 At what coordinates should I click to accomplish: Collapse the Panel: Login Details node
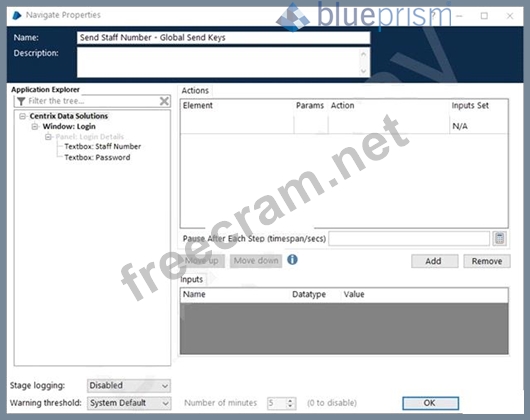[48, 137]
